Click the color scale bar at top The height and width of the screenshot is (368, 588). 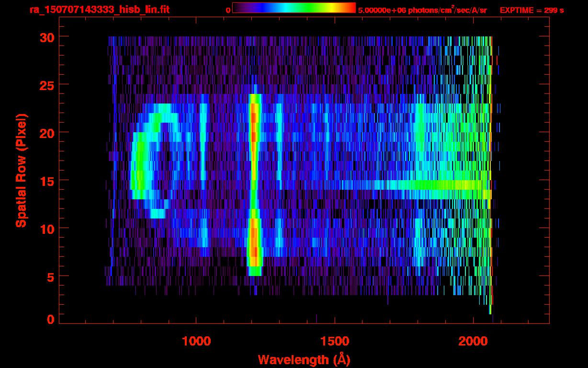[294, 8]
